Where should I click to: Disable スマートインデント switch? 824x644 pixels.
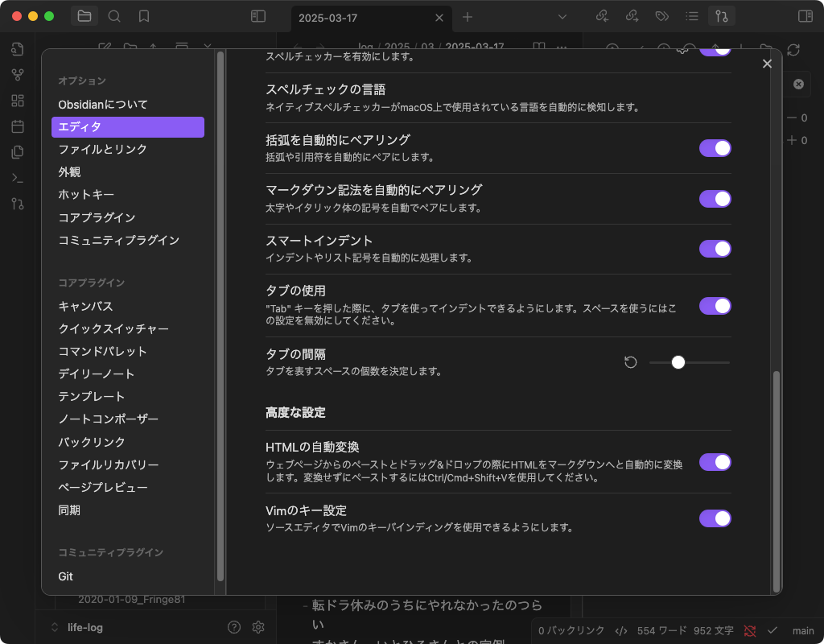click(715, 249)
